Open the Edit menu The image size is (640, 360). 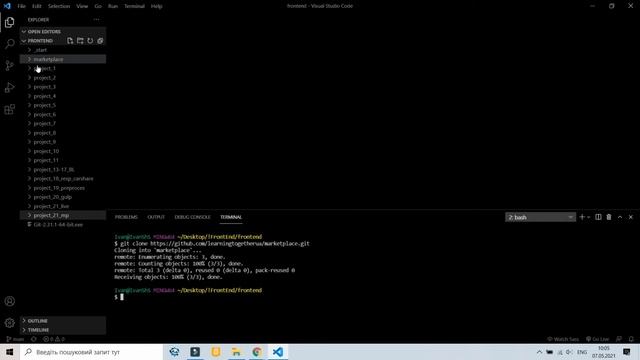[x=37, y=6]
